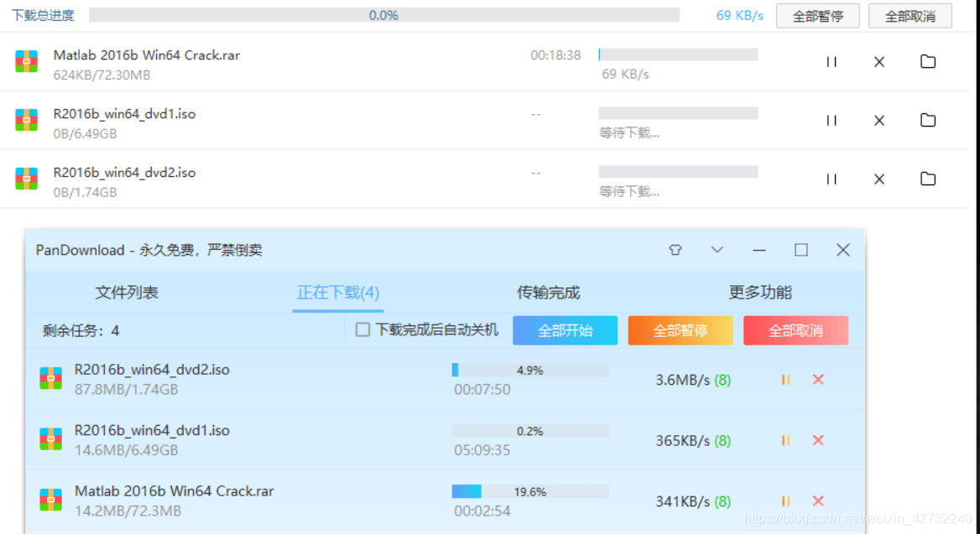Screen dimensions: 980x534
Task: Remove R2016b_win64_dvd2.iso in PanDownload
Action: point(818,380)
